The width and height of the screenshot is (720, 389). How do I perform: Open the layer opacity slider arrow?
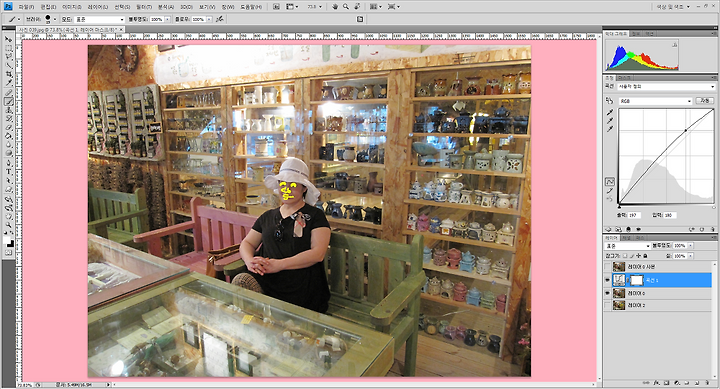pos(690,246)
